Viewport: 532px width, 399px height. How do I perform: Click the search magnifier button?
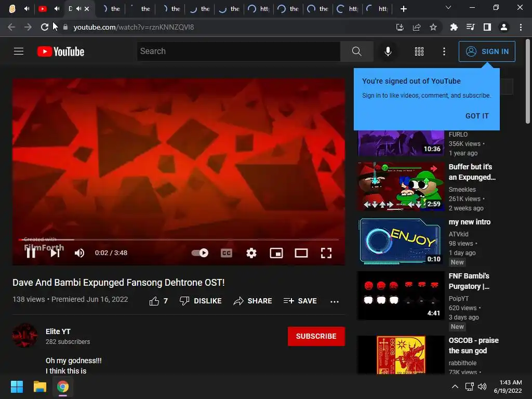356,51
